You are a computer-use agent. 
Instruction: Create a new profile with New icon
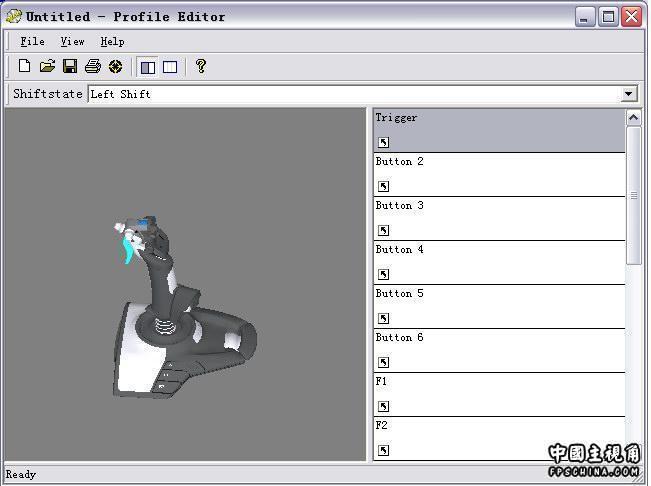click(24, 66)
